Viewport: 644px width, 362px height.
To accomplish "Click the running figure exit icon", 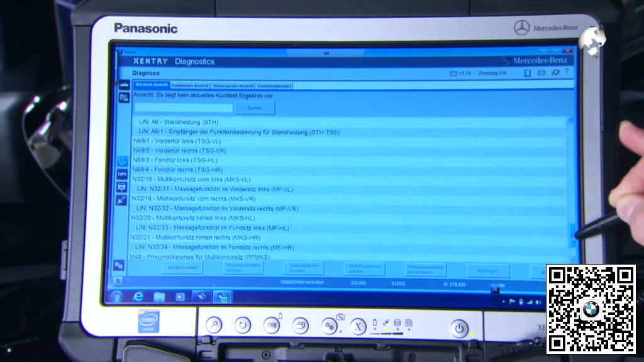I will [x=118, y=281].
